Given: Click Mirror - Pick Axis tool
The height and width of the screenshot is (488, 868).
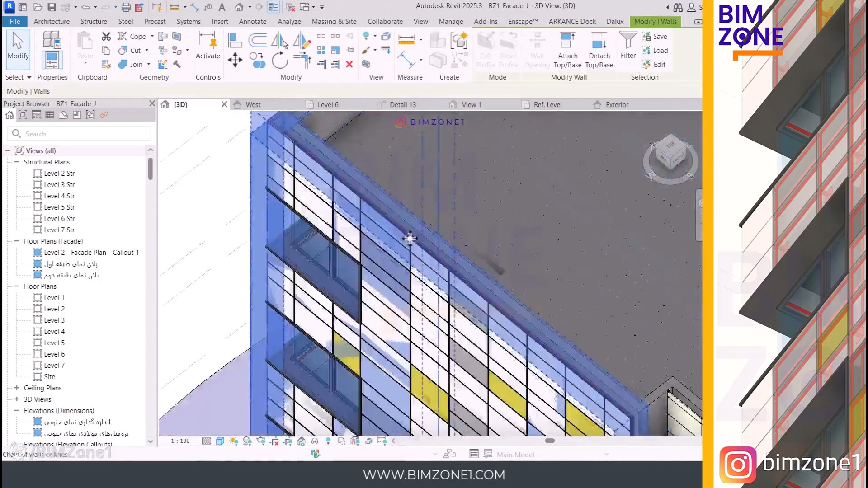Looking at the screenshot, I should 280,41.
